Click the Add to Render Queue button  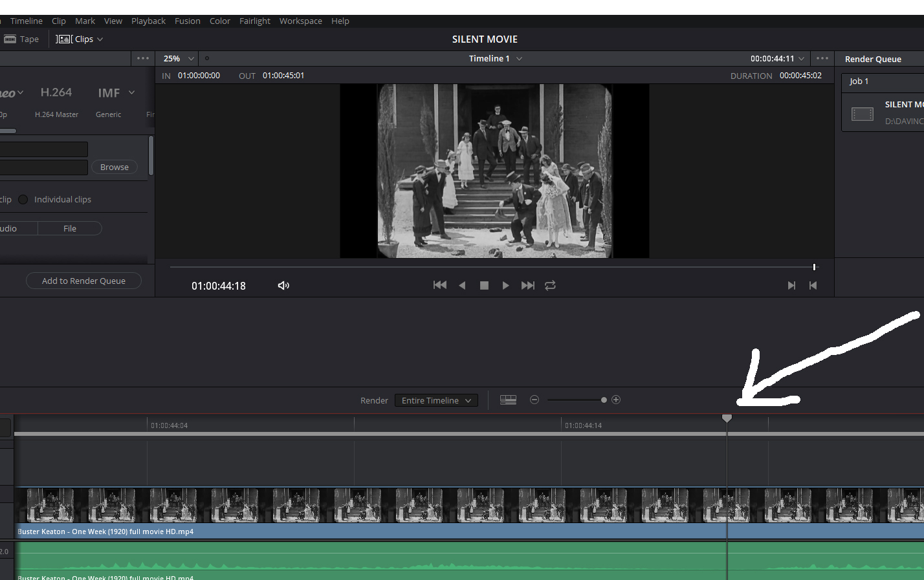point(83,281)
